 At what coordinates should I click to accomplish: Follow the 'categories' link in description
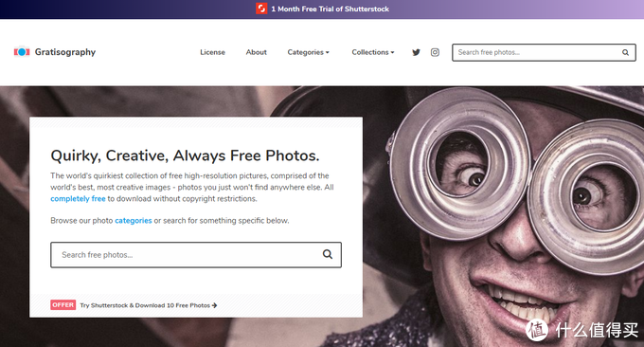point(134,220)
